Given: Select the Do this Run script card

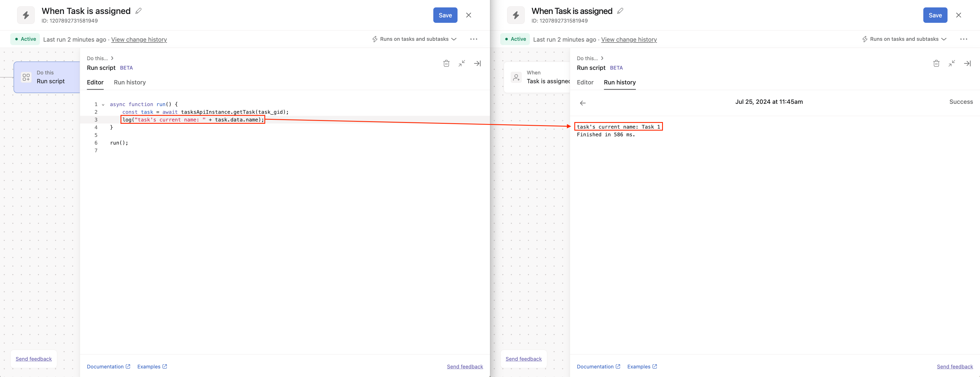Looking at the screenshot, I should click(x=47, y=77).
